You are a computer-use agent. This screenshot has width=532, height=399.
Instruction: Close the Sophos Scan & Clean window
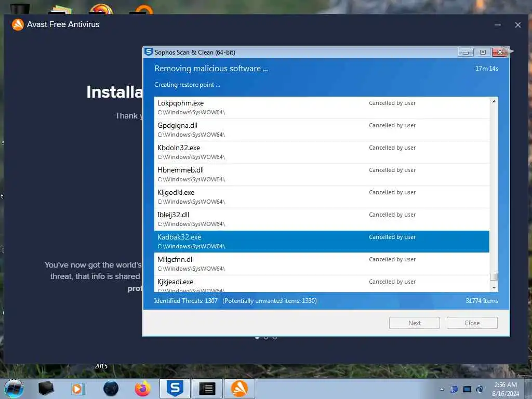tap(500, 52)
